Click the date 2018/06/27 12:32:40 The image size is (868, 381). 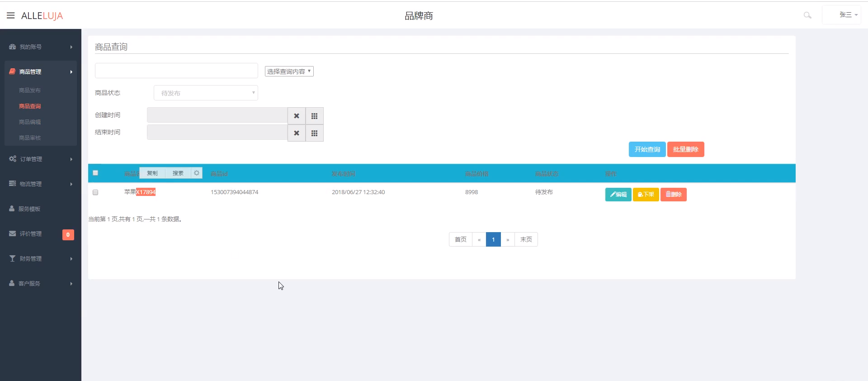pos(359,192)
